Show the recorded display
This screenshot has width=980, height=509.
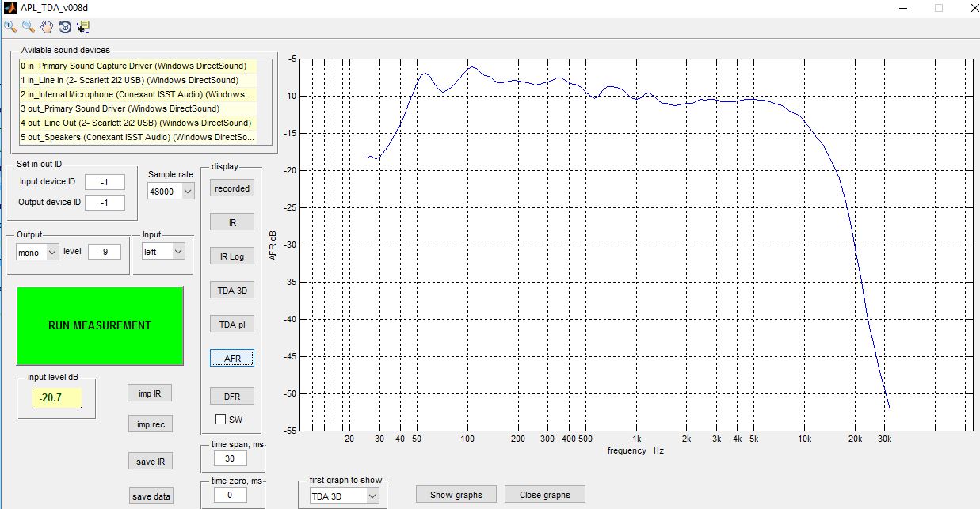232,188
